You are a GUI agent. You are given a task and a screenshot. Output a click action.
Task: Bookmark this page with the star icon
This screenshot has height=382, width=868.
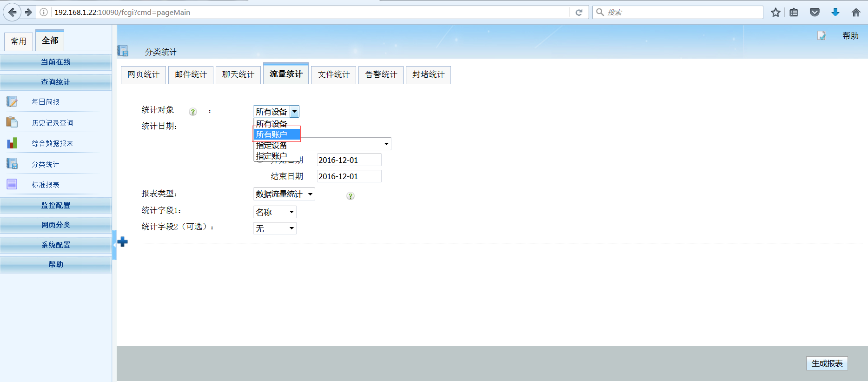pos(775,13)
